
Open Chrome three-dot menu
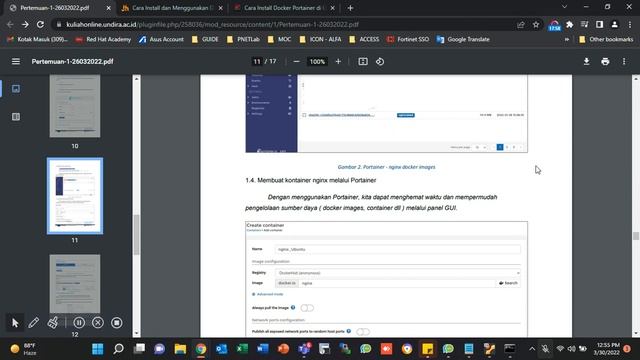coord(630,25)
